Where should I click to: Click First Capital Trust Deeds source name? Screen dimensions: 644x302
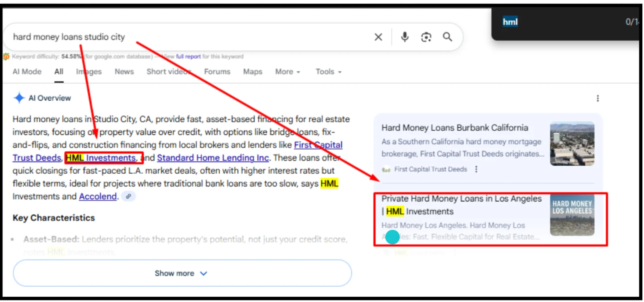click(430, 169)
